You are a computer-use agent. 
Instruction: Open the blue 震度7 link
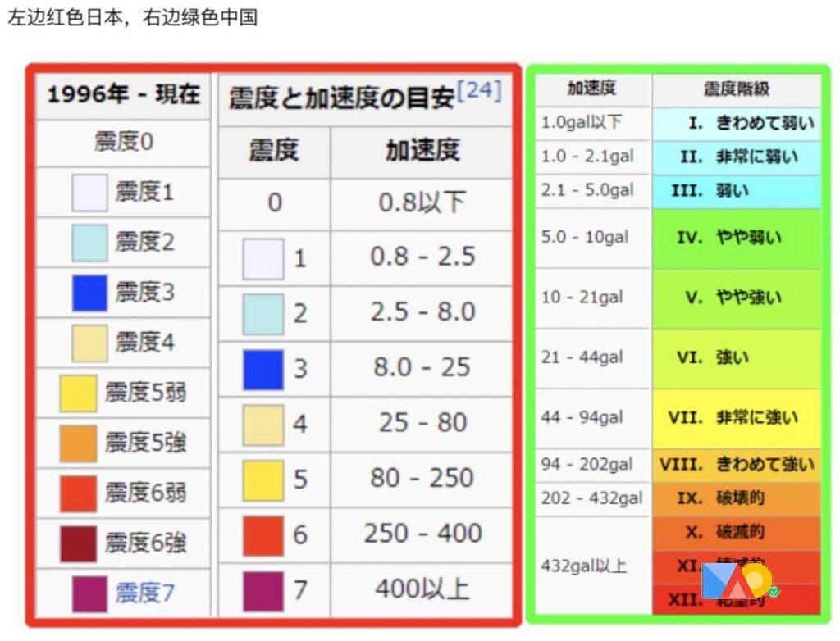click(144, 592)
